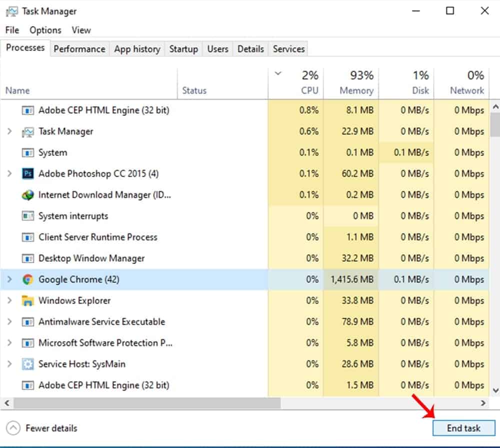Click the Task Manager process icon
The image size is (500, 448).
27,131
